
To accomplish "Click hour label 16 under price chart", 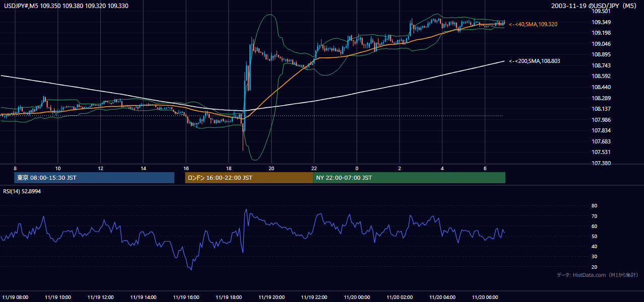I will click(186, 168).
